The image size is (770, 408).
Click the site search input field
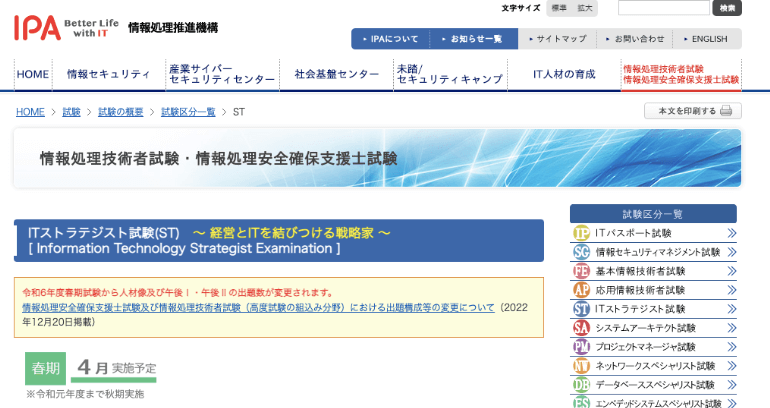[x=663, y=8]
